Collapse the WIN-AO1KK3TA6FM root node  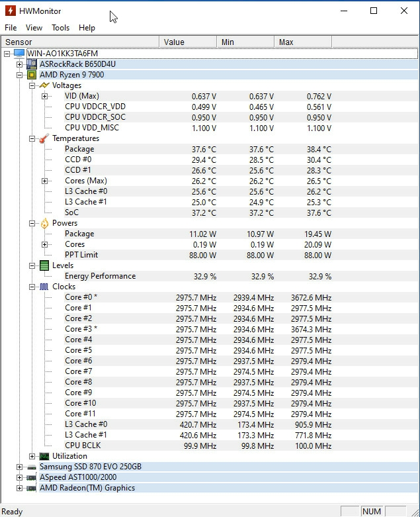[7, 54]
